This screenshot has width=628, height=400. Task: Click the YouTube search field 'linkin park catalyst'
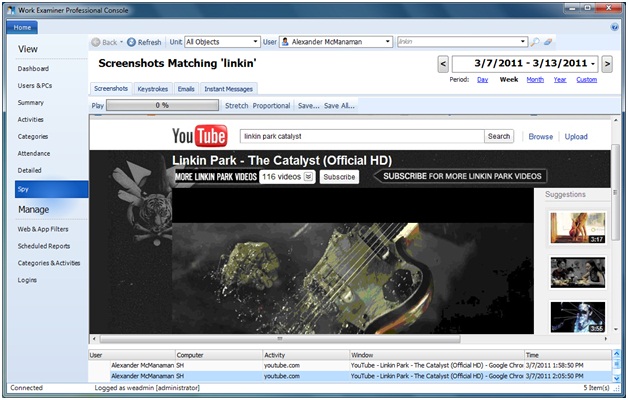pos(362,136)
